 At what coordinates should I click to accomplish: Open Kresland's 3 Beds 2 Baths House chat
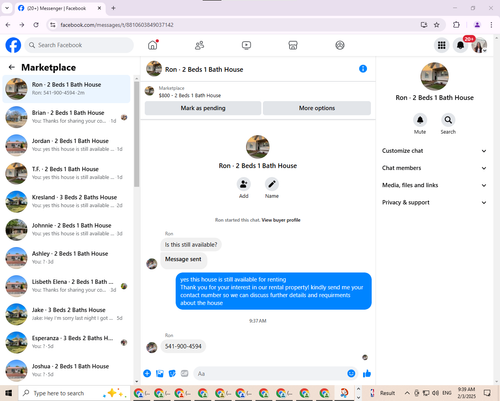pos(66,201)
